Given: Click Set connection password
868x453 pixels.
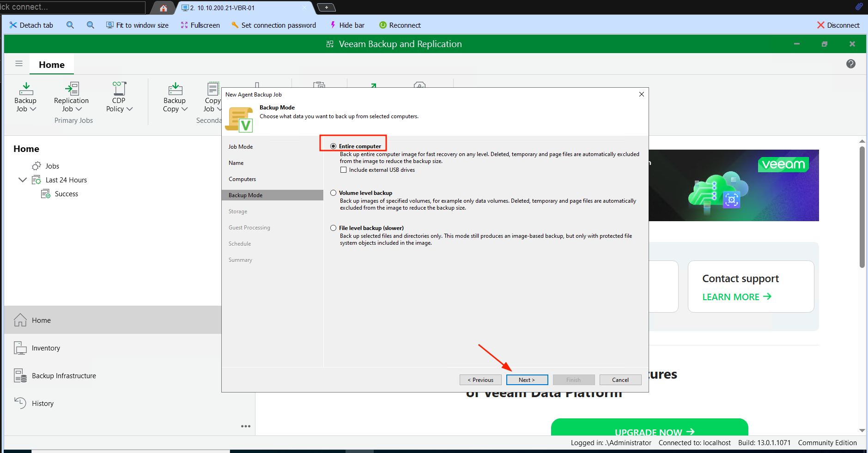Looking at the screenshot, I should (x=273, y=25).
